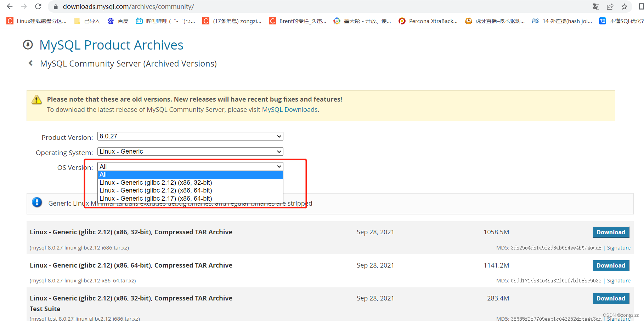This screenshot has height=321, width=644.
Task: Click the file name mysql-8.0.27-linux-glibc2.12-i686.tar.xz
Action: [79, 248]
